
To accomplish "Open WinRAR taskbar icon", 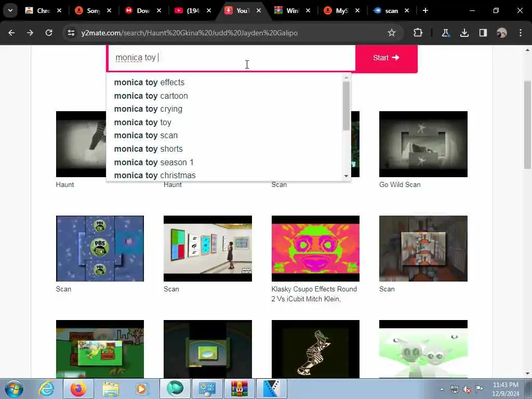I will 239,389.
